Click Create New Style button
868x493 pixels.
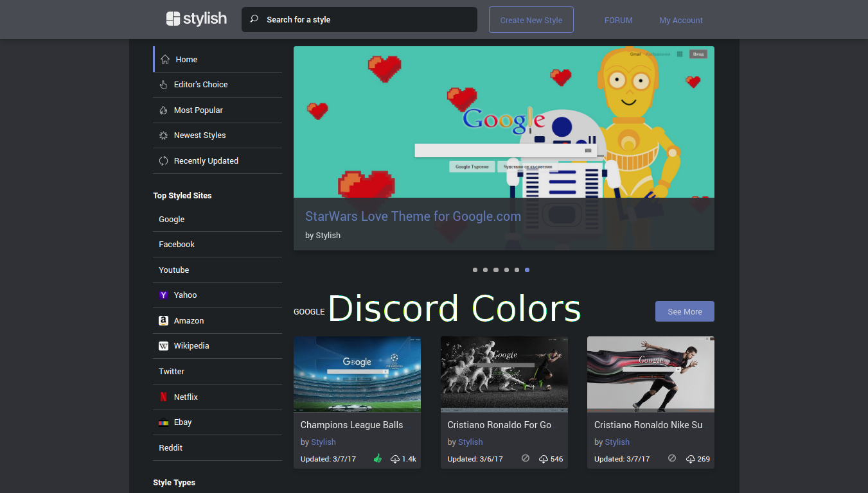pyautogui.click(x=531, y=20)
